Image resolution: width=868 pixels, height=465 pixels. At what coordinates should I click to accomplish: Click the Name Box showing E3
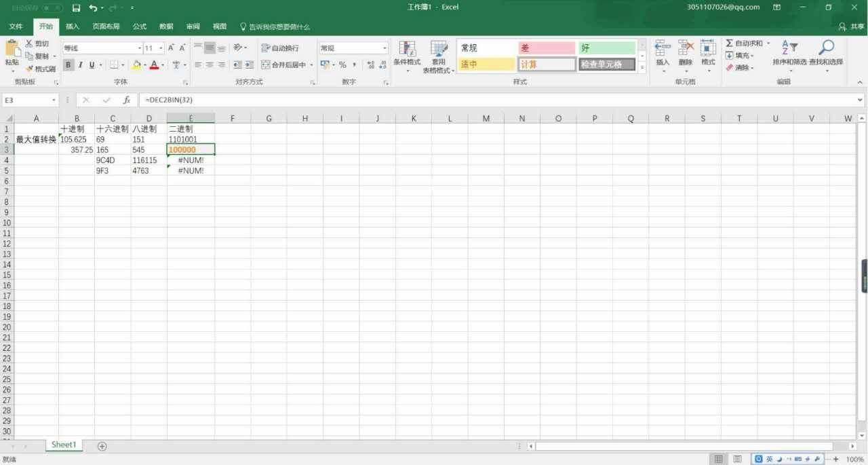coord(29,100)
